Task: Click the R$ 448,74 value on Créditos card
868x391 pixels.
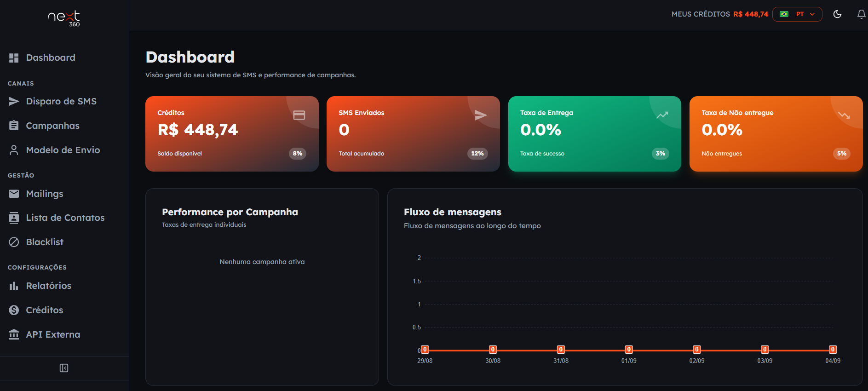Action: (x=198, y=130)
